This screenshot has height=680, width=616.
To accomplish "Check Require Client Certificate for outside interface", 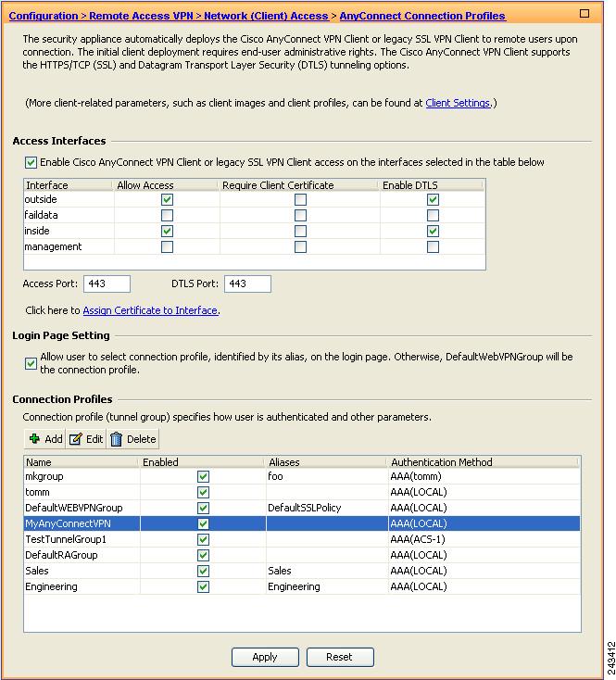I will (300, 199).
